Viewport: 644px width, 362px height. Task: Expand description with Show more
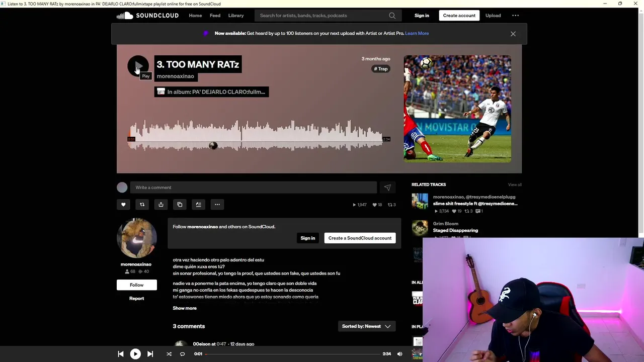pos(185,308)
